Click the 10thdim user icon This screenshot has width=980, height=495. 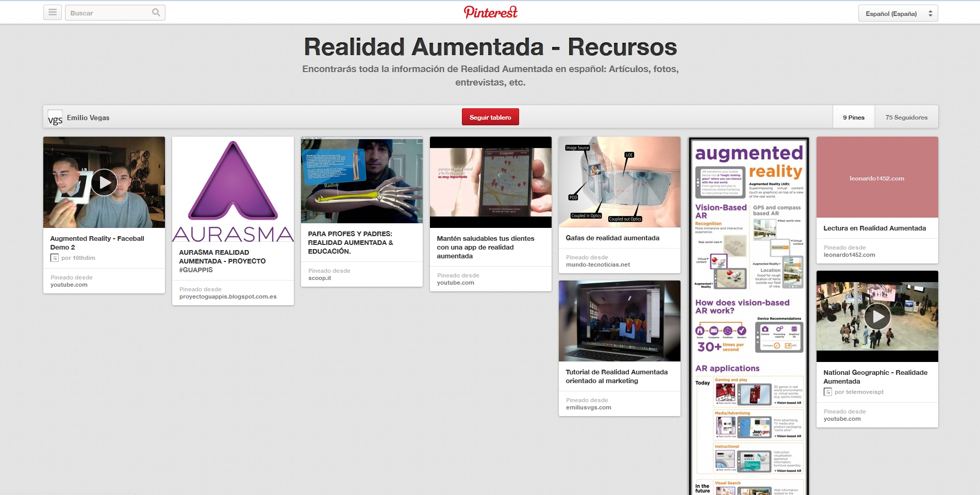(x=55, y=258)
